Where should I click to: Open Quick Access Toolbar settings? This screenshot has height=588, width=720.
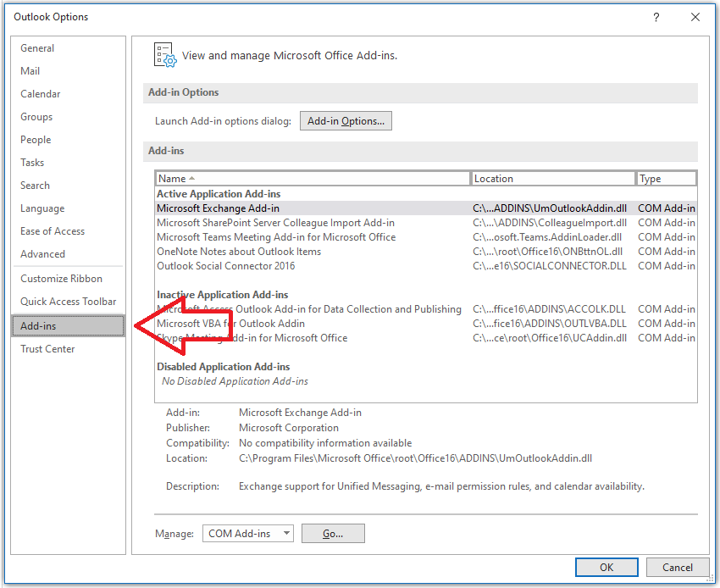click(x=68, y=302)
